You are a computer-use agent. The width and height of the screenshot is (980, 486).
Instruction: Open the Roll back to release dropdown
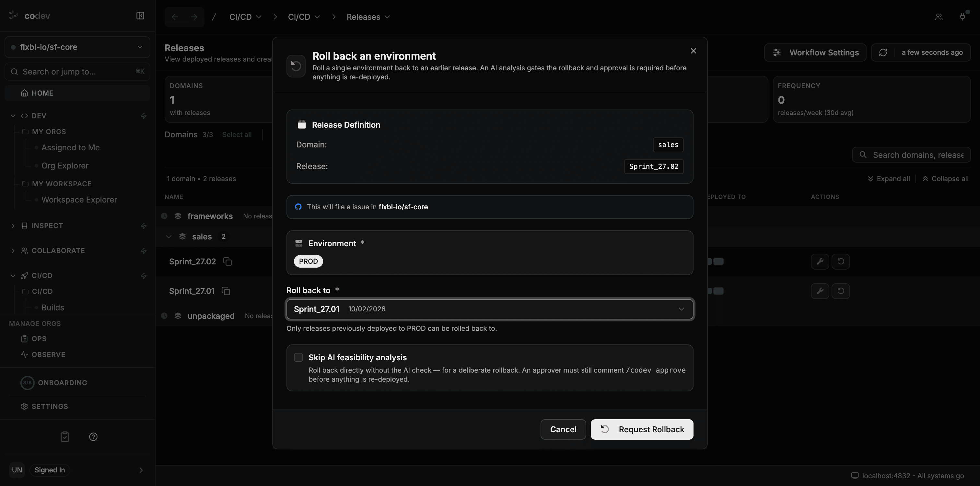click(490, 309)
